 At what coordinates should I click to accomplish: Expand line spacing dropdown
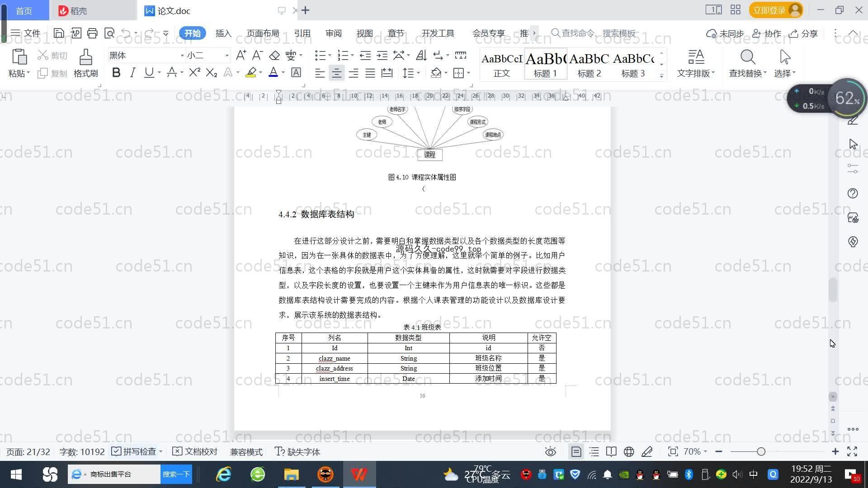pyautogui.click(x=419, y=73)
